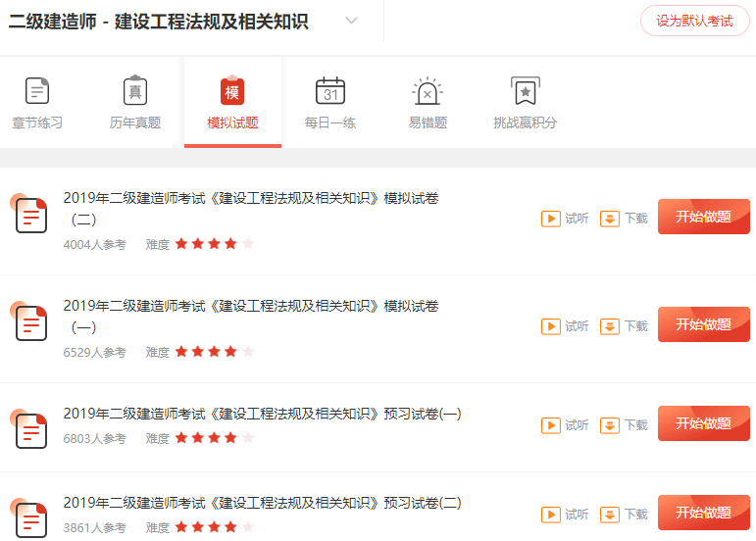Viewport: 756px width, 541px height.
Task: Click 4004人参考 participant count
Action: point(94,245)
